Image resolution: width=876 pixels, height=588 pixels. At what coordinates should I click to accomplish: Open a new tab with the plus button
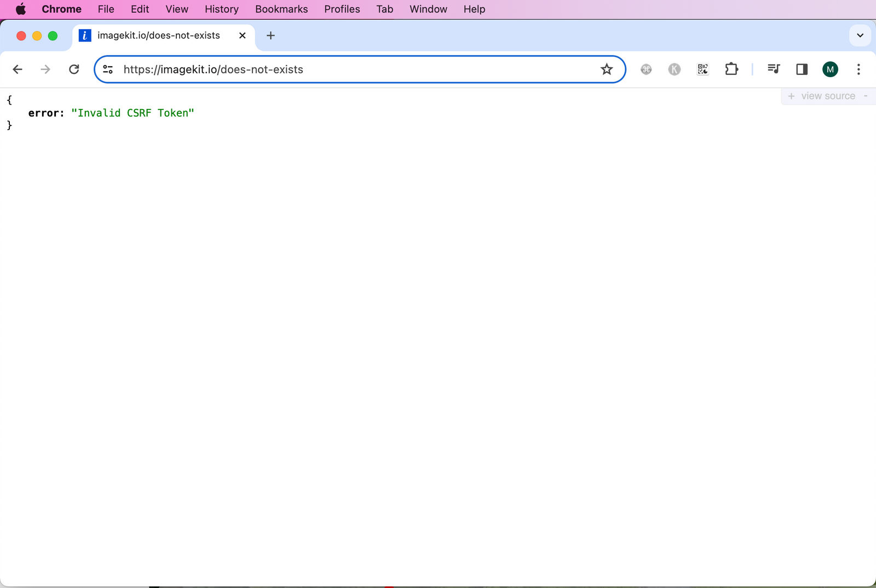270,35
